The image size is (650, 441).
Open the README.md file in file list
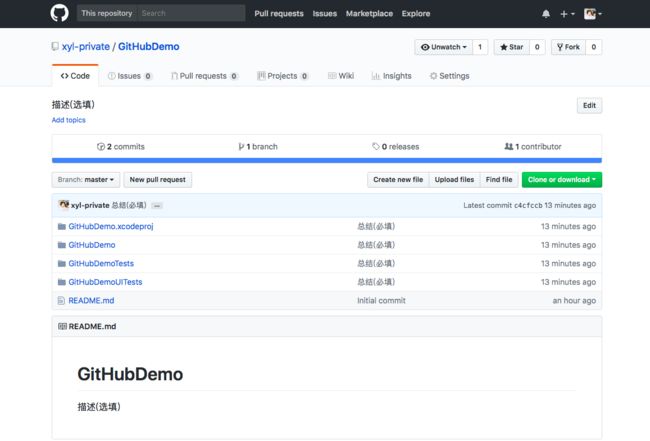tap(91, 300)
